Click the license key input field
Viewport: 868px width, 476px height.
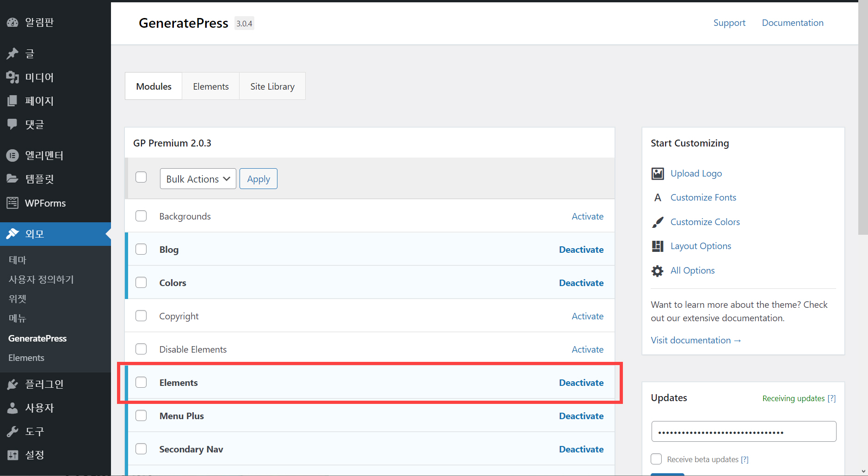point(744,431)
